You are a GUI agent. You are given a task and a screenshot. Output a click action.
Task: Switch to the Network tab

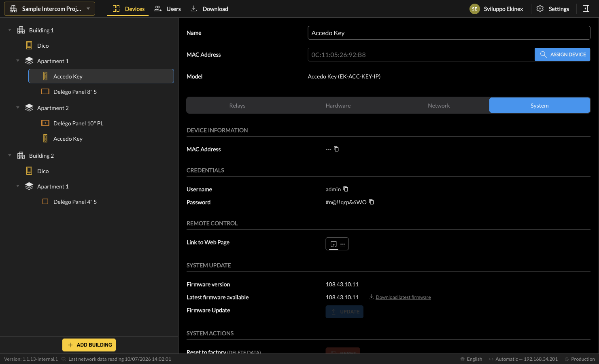click(439, 106)
